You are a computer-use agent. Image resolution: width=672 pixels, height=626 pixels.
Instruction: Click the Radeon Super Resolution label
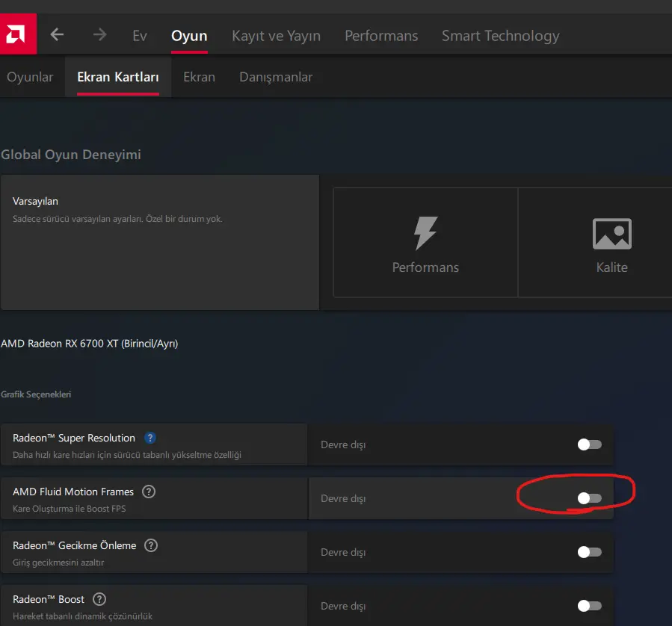click(x=74, y=438)
